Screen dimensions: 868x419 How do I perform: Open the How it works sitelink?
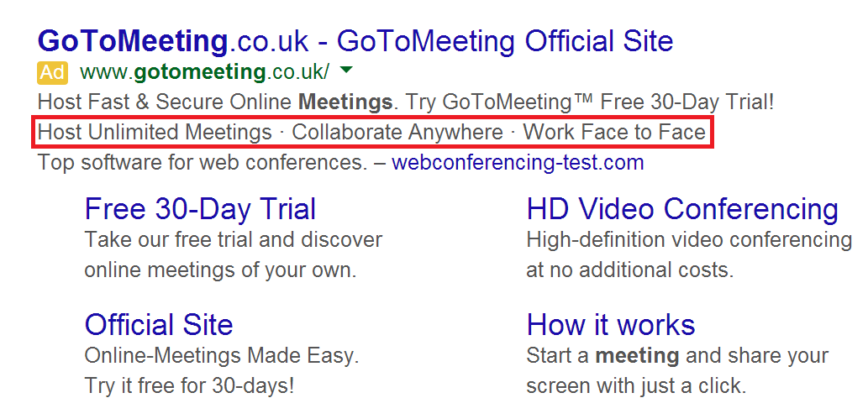point(611,324)
